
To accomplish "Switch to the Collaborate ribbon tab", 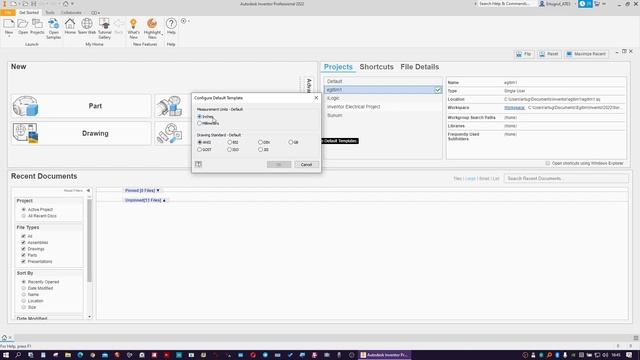I will click(71, 13).
